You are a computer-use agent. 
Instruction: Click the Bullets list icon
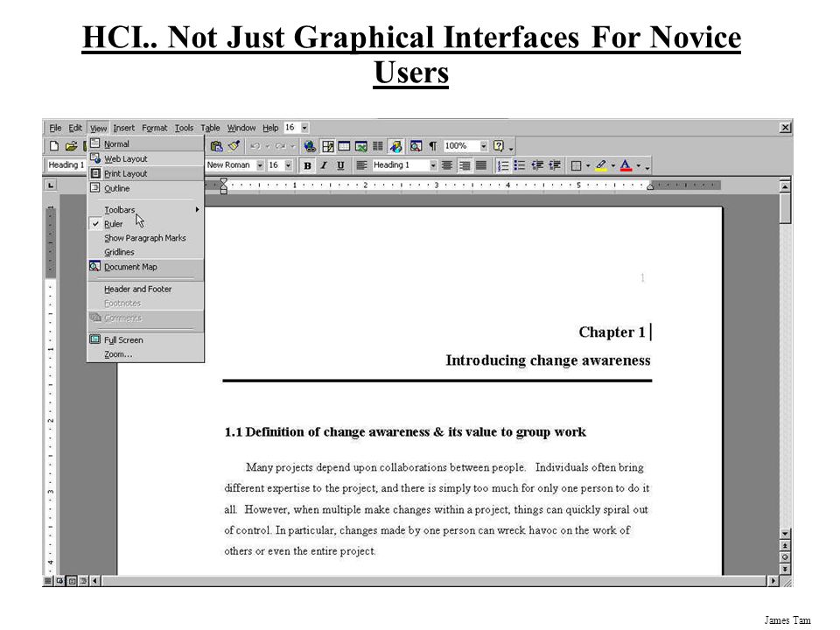(519, 165)
